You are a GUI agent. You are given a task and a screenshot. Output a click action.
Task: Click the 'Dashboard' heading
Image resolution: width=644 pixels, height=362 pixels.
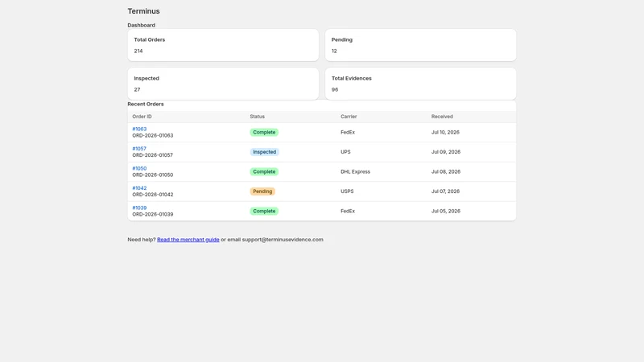(142, 25)
